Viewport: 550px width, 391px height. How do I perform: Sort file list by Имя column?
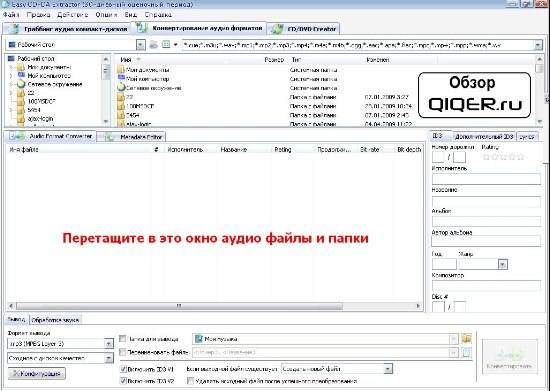click(x=126, y=60)
